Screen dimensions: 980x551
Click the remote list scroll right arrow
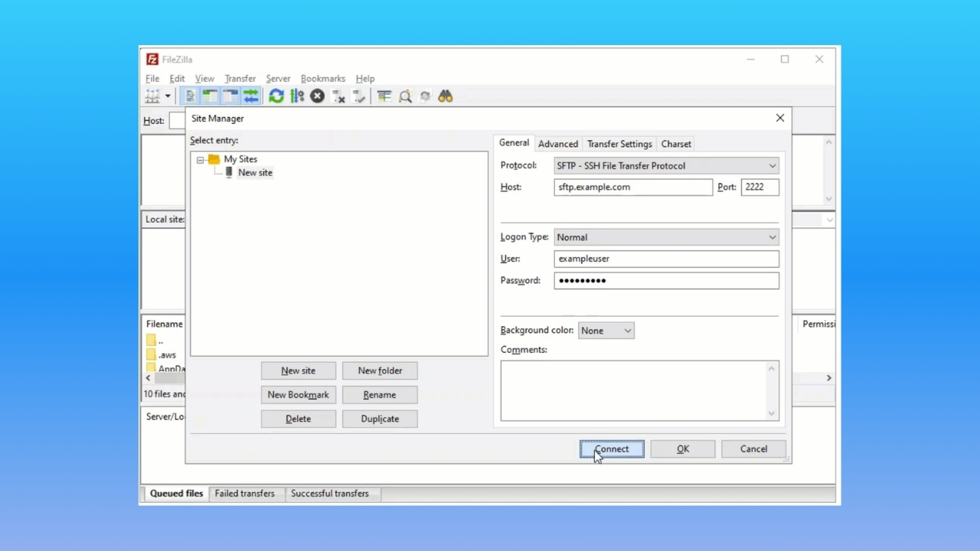(828, 378)
